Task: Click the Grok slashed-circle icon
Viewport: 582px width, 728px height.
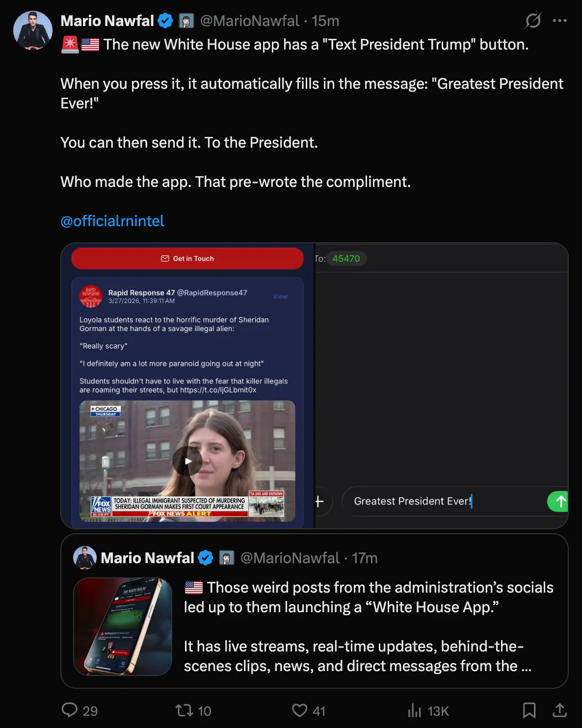Action: tap(533, 21)
